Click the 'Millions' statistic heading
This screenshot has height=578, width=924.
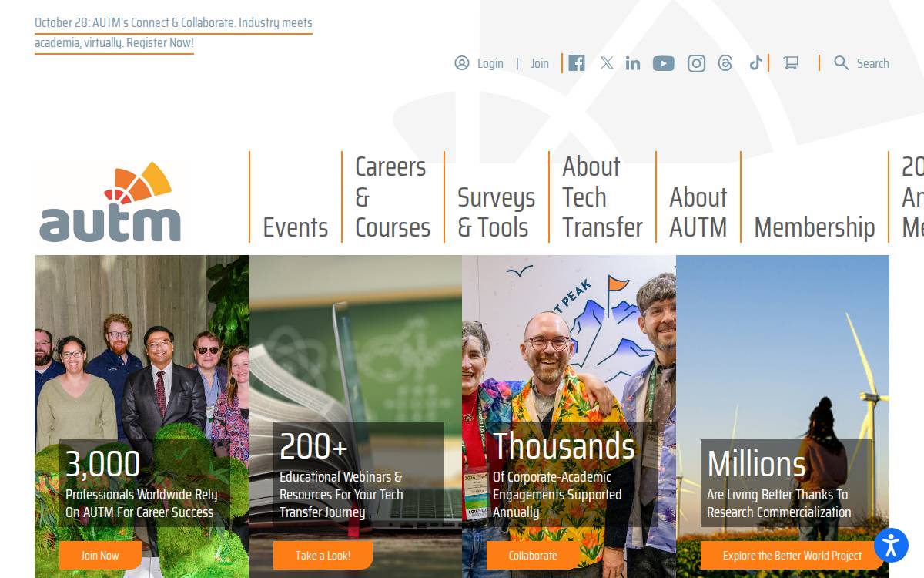pyautogui.click(x=756, y=464)
